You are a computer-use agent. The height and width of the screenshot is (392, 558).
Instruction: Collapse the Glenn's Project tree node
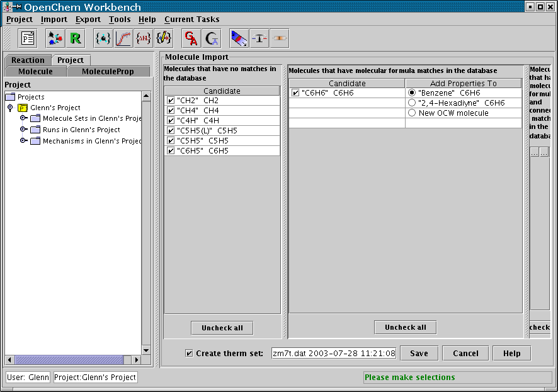tap(10, 108)
